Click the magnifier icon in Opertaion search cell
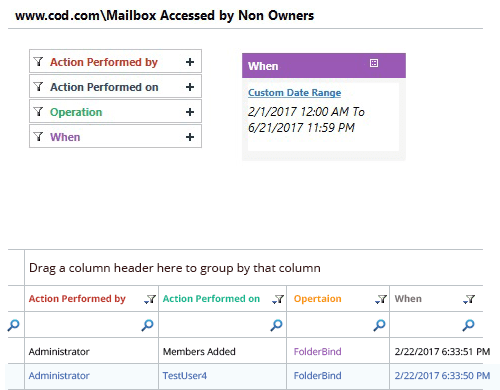 379,325
